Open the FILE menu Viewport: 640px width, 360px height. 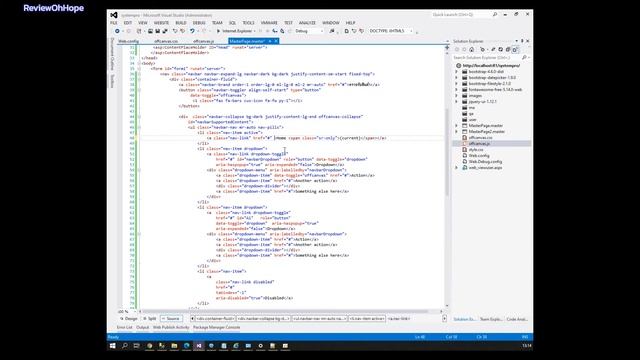point(113,23)
